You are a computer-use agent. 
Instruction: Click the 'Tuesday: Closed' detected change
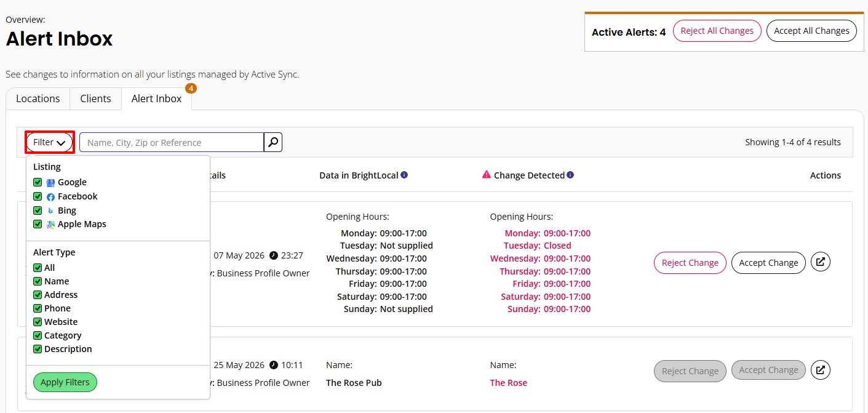tap(538, 246)
